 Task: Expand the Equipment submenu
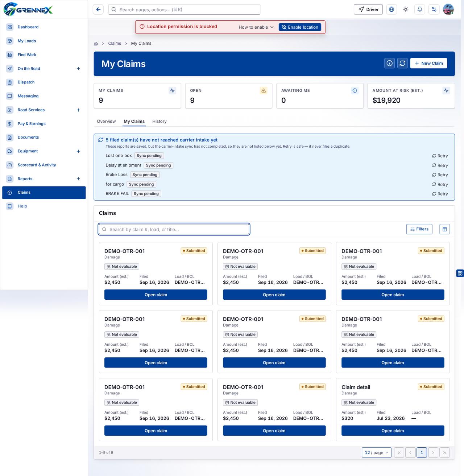(78, 151)
